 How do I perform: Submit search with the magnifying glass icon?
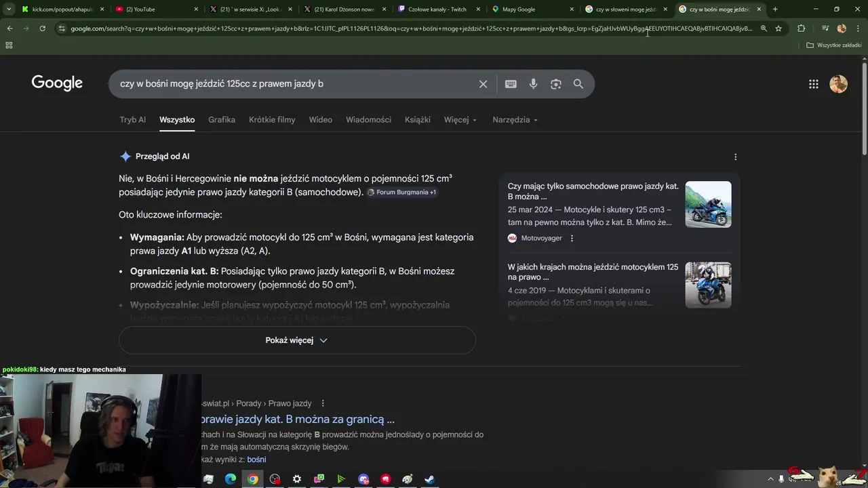click(x=578, y=84)
